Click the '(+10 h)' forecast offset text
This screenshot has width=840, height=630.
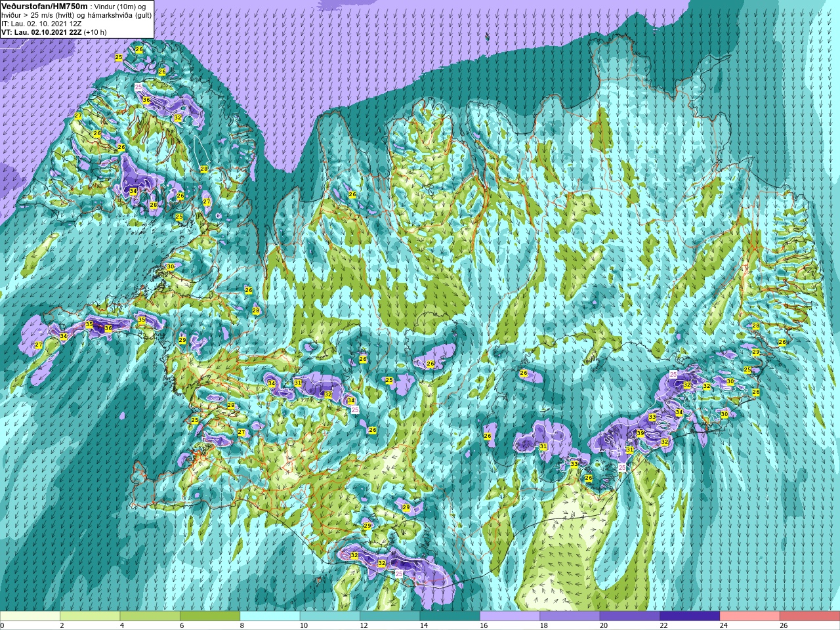point(95,32)
